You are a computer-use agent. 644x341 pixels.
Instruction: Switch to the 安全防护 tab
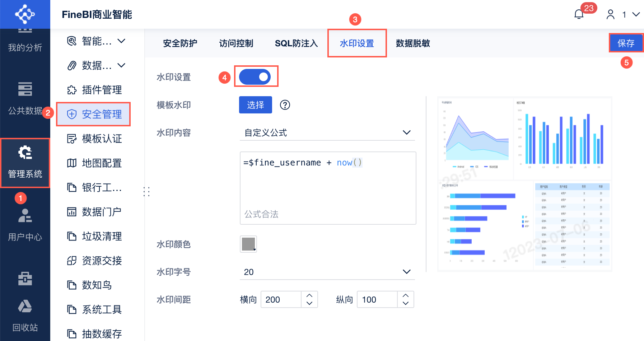180,43
